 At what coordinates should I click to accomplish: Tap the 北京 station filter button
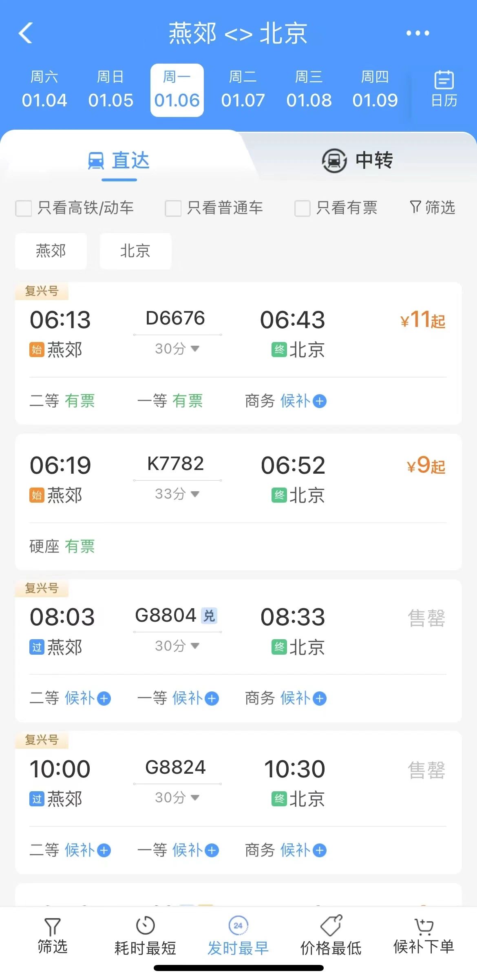click(135, 251)
